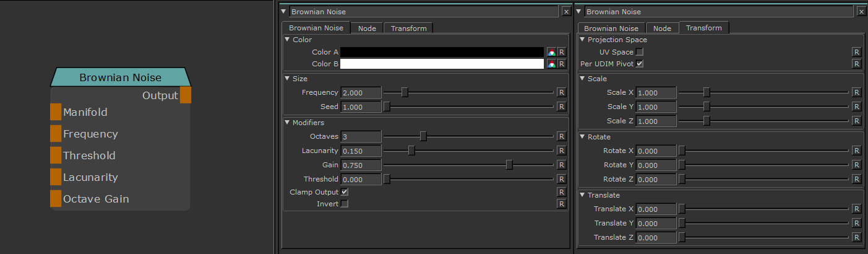Open the color picker for Color A
This screenshot has width=868, height=254.
[551, 52]
